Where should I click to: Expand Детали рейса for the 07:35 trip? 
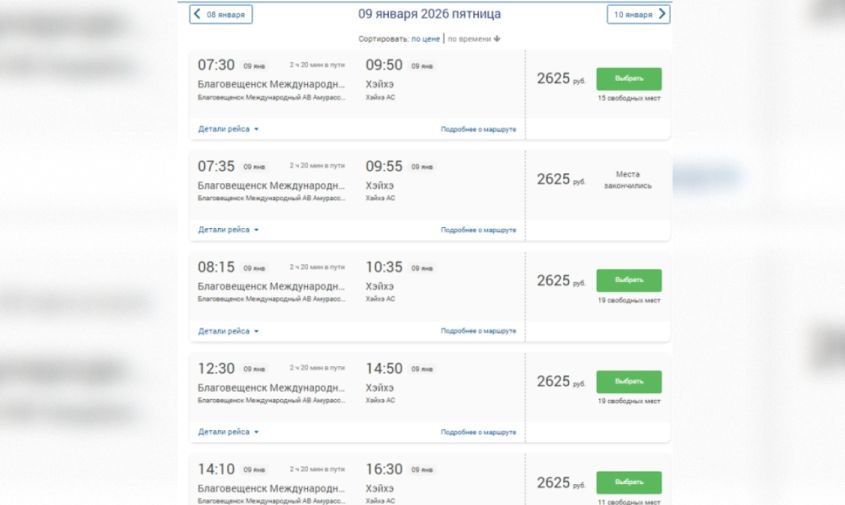pos(228,230)
